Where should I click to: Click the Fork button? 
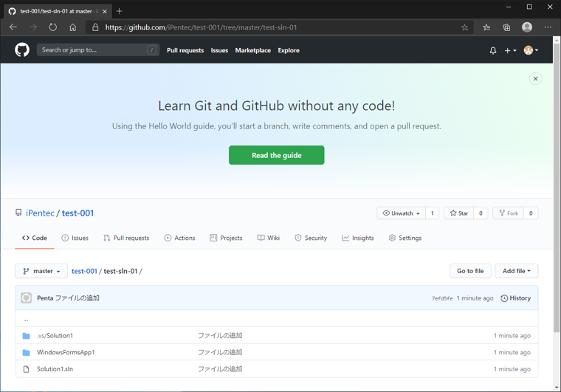[x=509, y=213]
